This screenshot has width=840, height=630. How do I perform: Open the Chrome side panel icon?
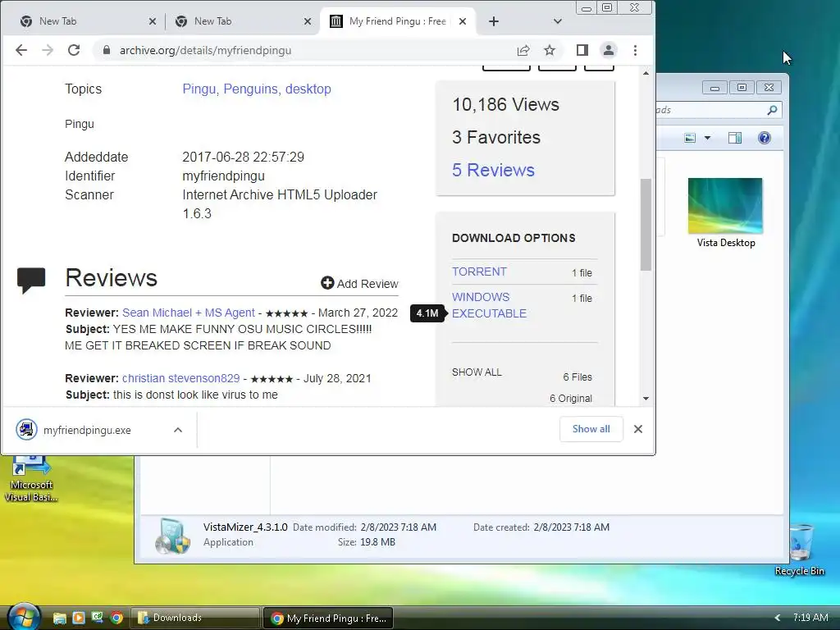582,50
